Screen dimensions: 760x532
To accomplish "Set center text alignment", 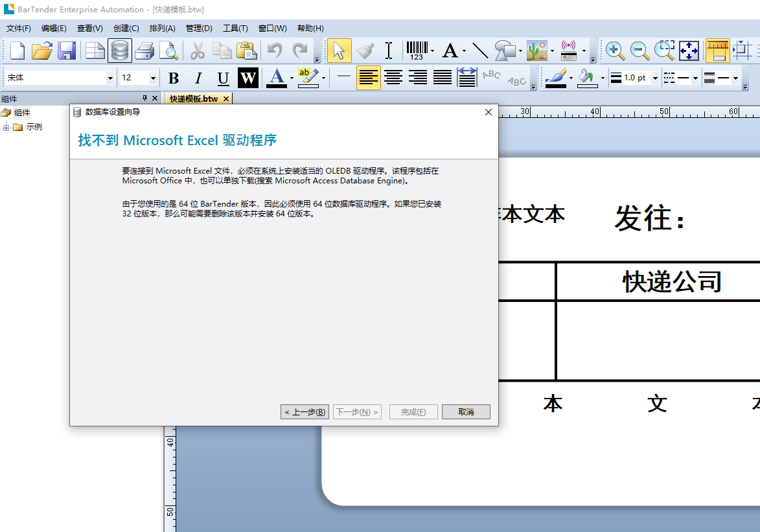I will pos(393,78).
